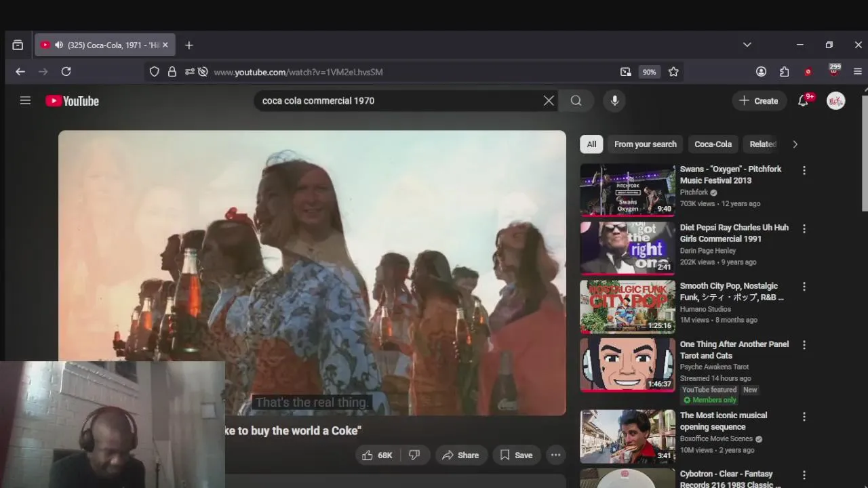
Task: Open YouTube account avatar menu
Action: click(836, 100)
